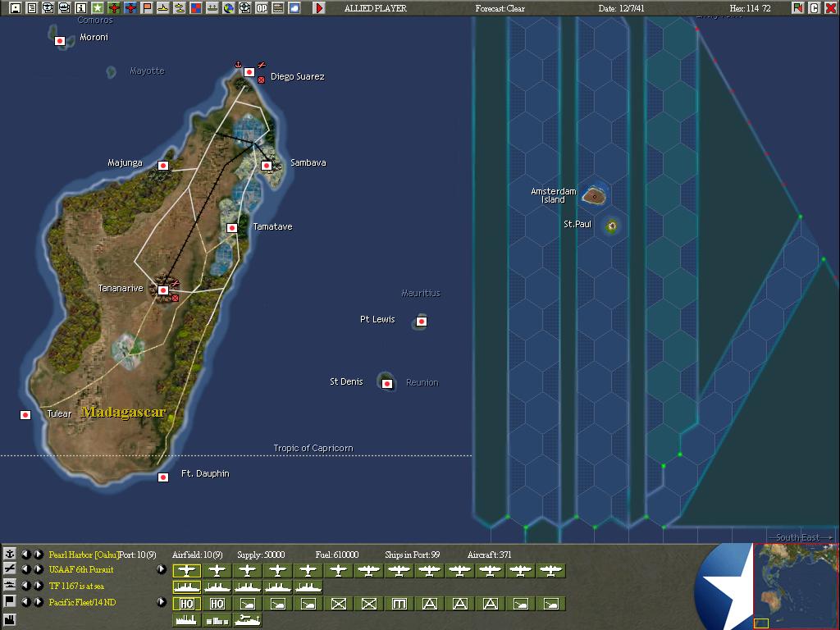
Task: Expand the USAAF 6th Pursuit air group list
Action: point(162,569)
